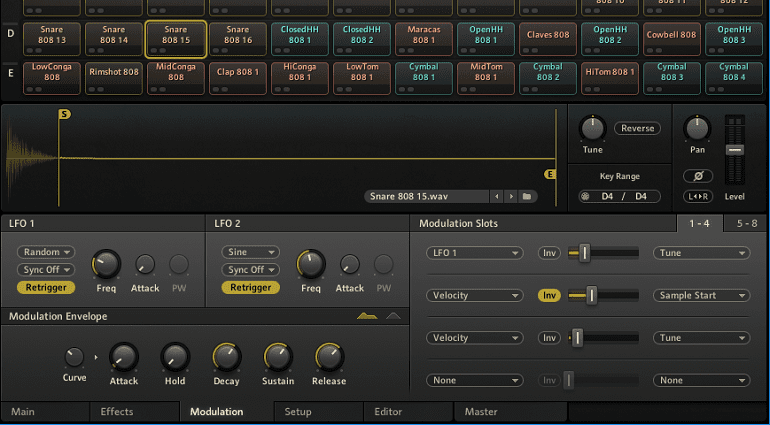The width and height of the screenshot is (770, 425).
Task: Click the LFO 2 Freq knob
Action: pyautogui.click(x=311, y=264)
